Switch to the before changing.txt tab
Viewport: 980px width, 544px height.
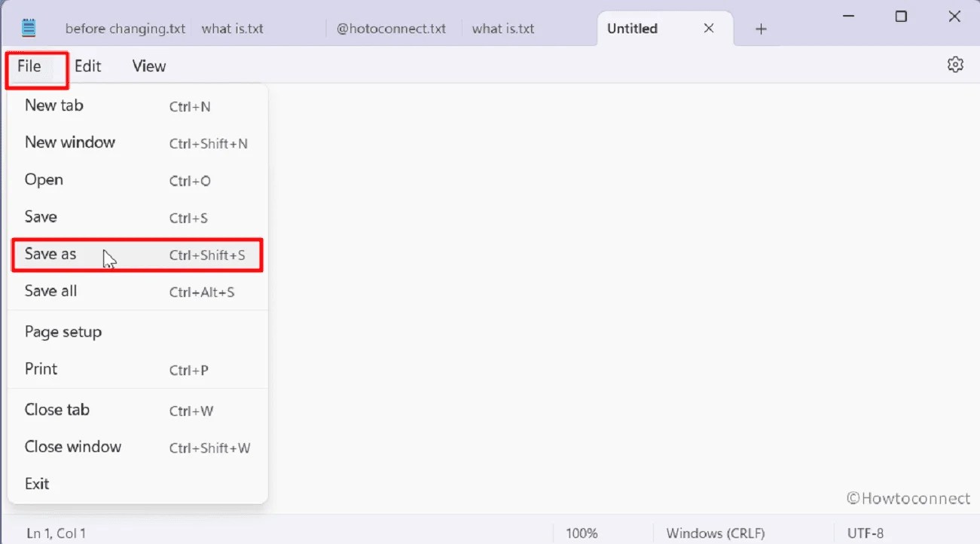tap(125, 29)
